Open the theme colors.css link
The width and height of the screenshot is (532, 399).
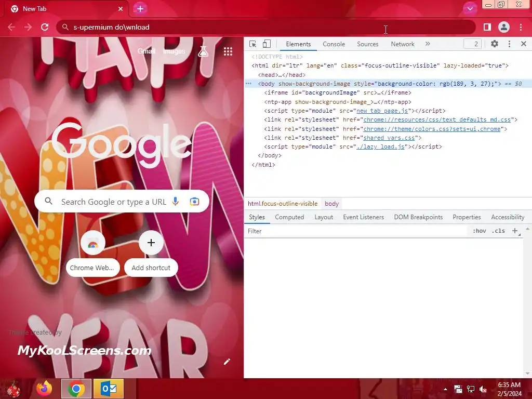432,129
